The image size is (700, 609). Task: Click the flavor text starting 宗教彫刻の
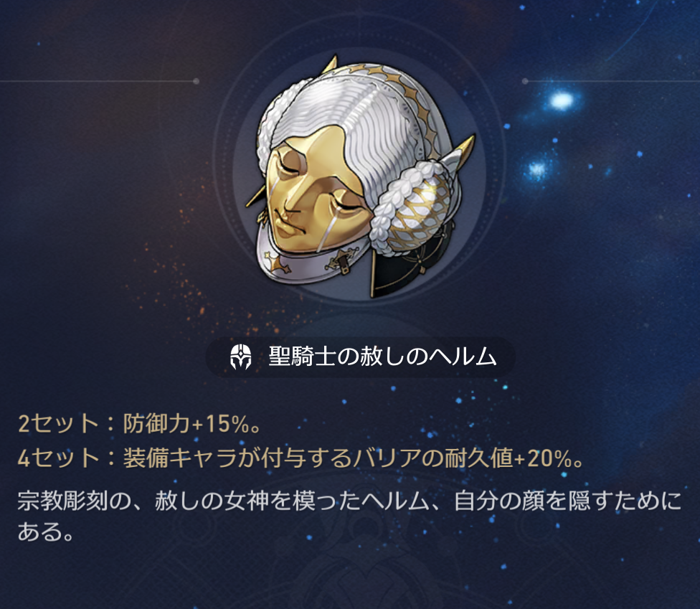coord(349,516)
